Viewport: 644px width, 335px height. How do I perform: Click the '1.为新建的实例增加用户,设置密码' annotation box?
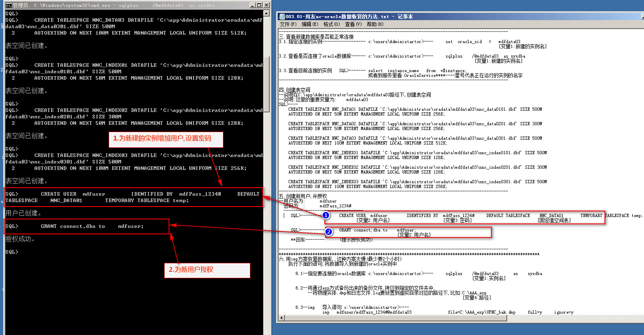166,139
